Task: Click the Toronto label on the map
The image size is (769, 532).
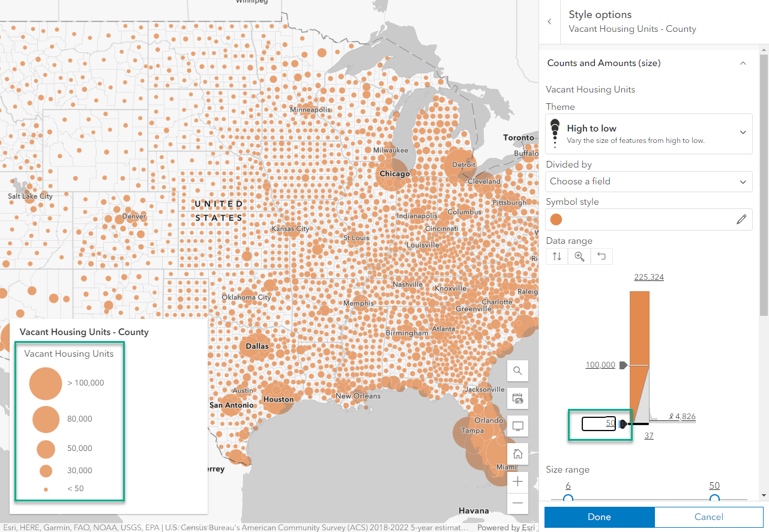Action: (519, 138)
